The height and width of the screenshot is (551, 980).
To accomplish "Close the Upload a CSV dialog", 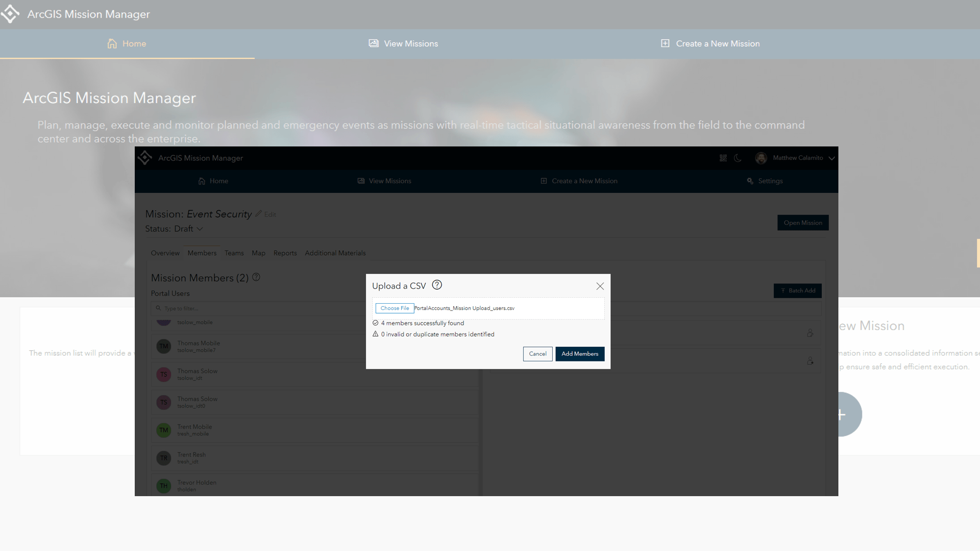I will (x=600, y=286).
